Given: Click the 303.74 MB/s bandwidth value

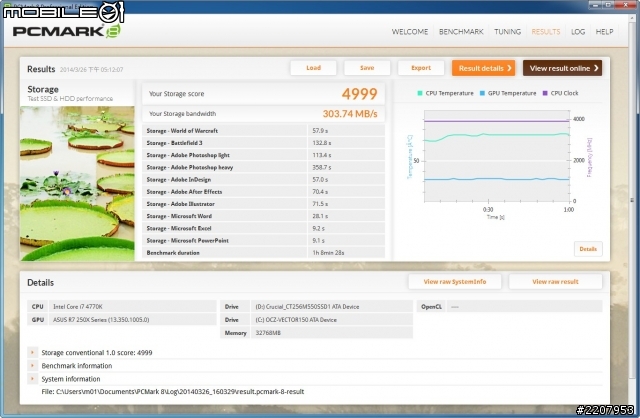Looking at the screenshot, I should pyautogui.click(x=350, y=114).
